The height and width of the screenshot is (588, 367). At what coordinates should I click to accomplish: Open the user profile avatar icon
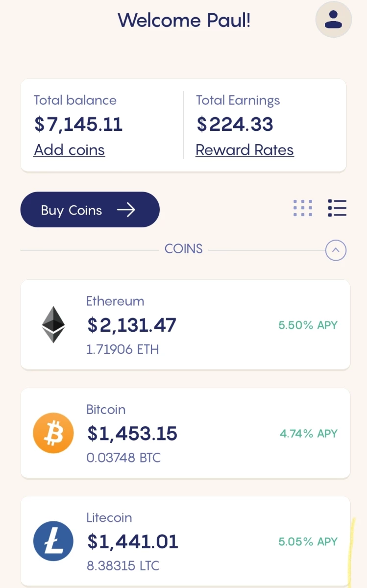coord(334,19)
